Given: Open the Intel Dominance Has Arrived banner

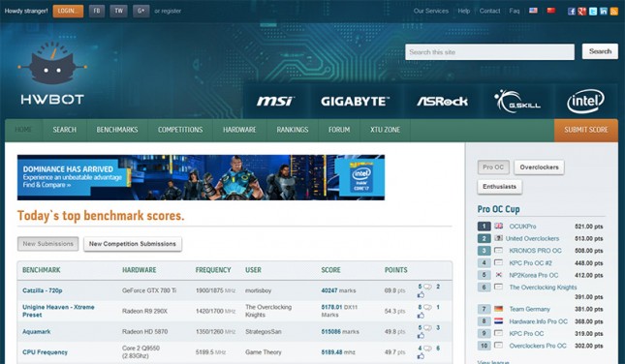Looking at the screenshot, I should (x=201, y=177).
